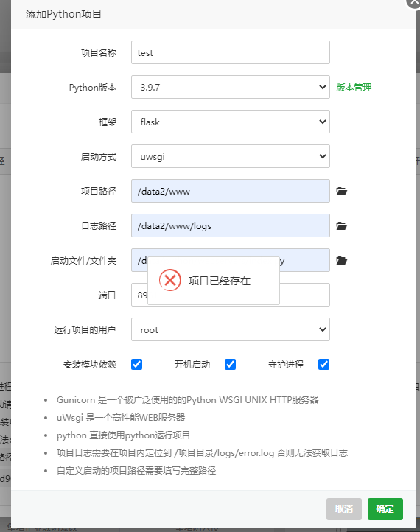This screenshot has height=532, width=420.
Task: Toggle the 安装模块依赖 checkbox
Action: pos(137,365)
